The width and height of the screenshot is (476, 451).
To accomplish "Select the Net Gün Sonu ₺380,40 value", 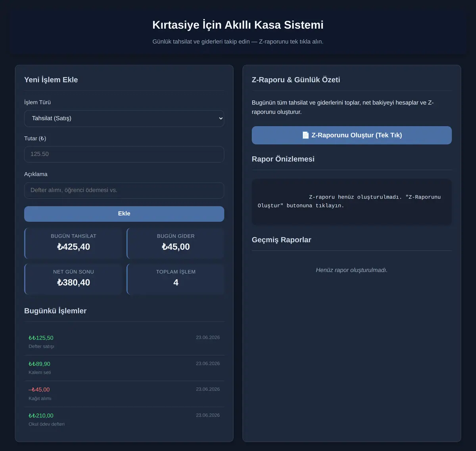I will coord(73,282).
